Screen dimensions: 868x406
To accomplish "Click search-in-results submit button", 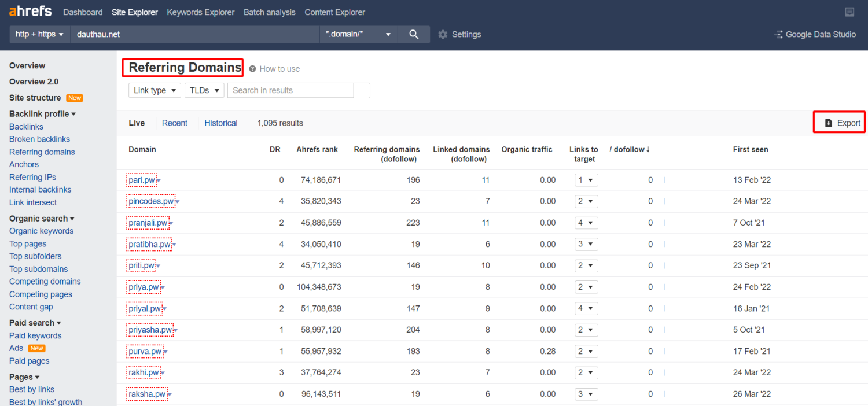I will tap(362, 90).
